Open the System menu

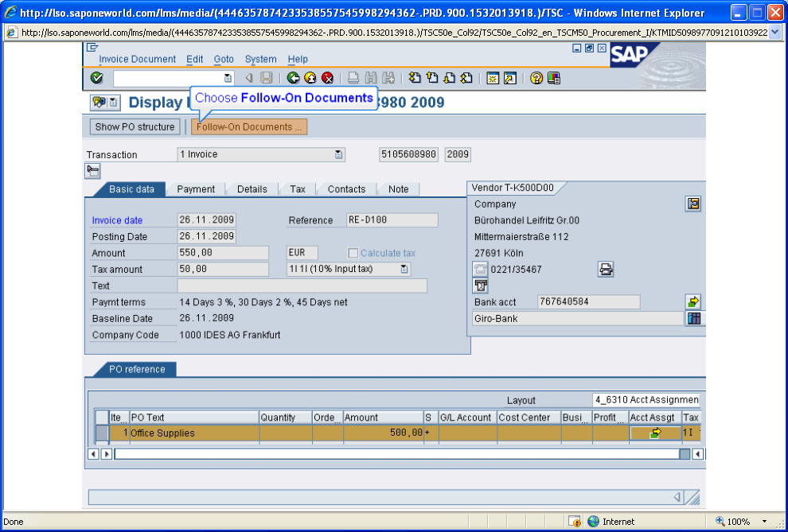tap(260, 59)
